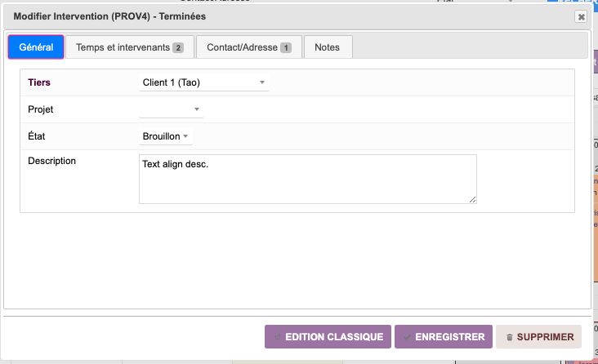Click the trash icon on Supprimer
This screenshot has width=598, height=364.
[510, 337]
